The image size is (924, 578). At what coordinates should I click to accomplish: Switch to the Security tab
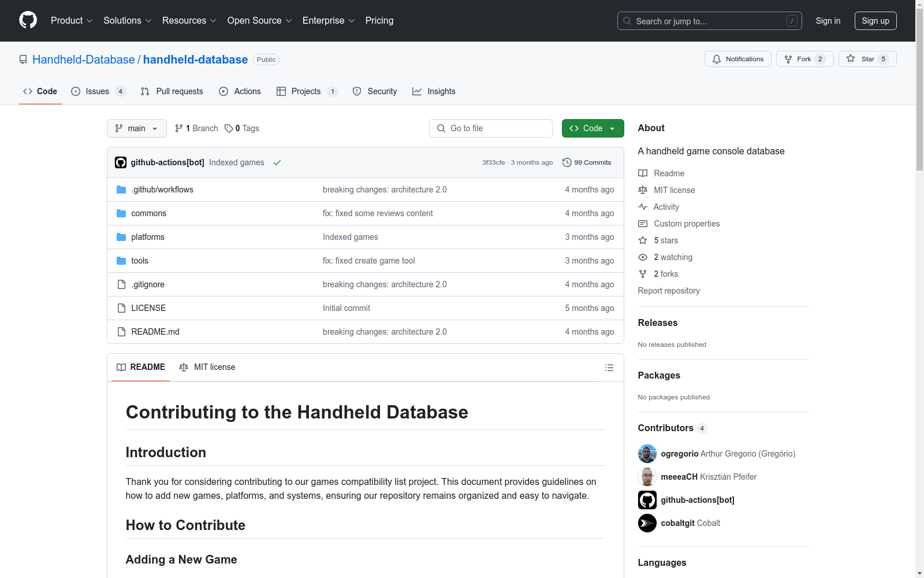coord(375,91)
